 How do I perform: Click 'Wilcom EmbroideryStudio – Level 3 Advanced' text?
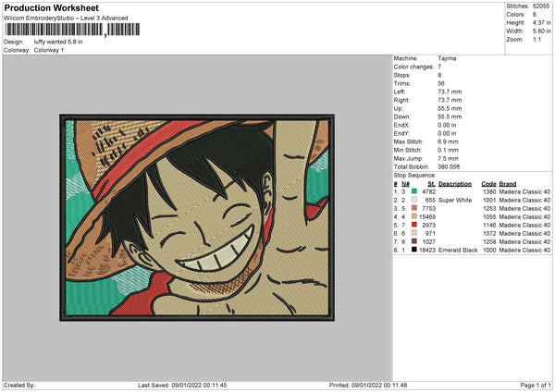66,18
